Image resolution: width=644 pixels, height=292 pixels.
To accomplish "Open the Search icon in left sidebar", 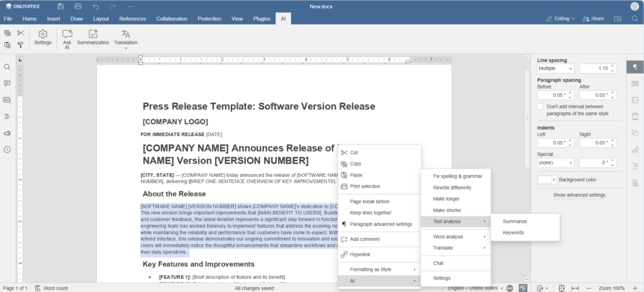I will point(8,67).
